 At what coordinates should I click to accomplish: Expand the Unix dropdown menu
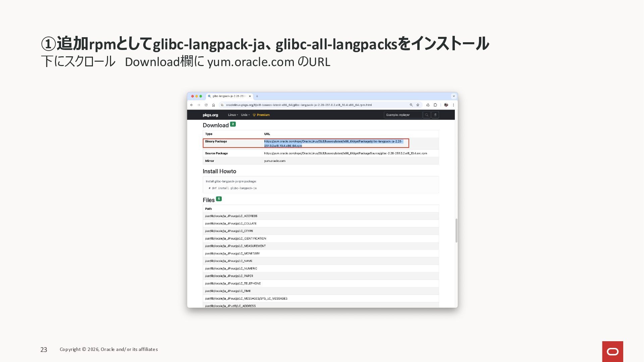245,115
